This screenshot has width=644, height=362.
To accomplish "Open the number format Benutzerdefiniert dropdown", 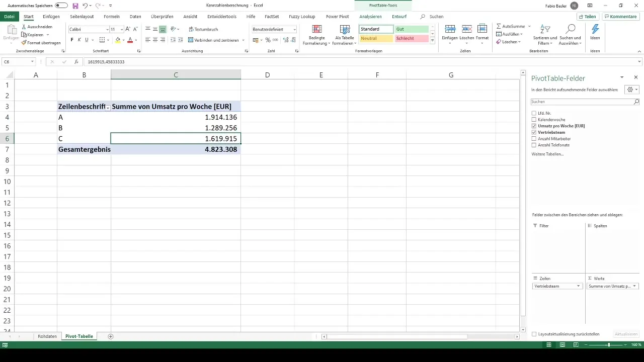I will (x=294, y=30).
